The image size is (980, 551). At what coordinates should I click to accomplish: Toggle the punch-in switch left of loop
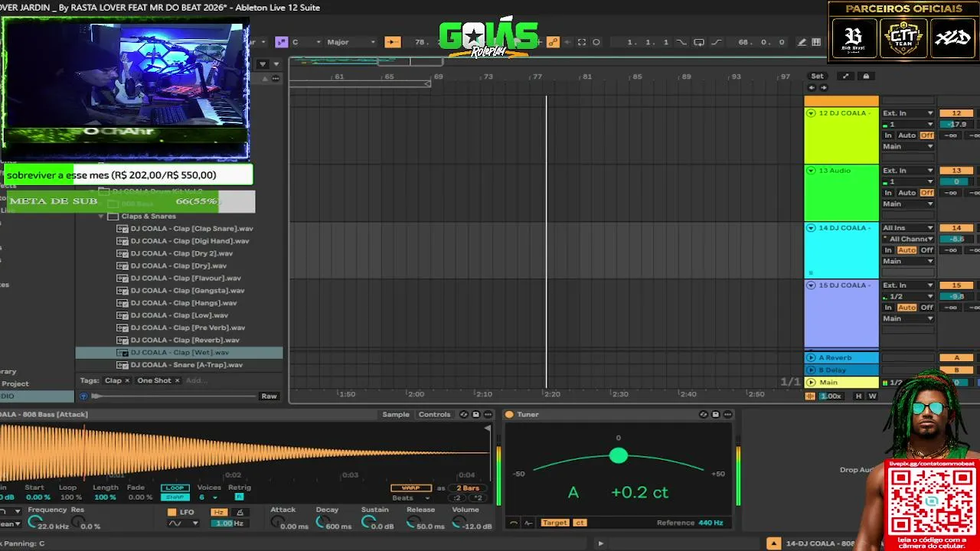(x=682, y=42)
